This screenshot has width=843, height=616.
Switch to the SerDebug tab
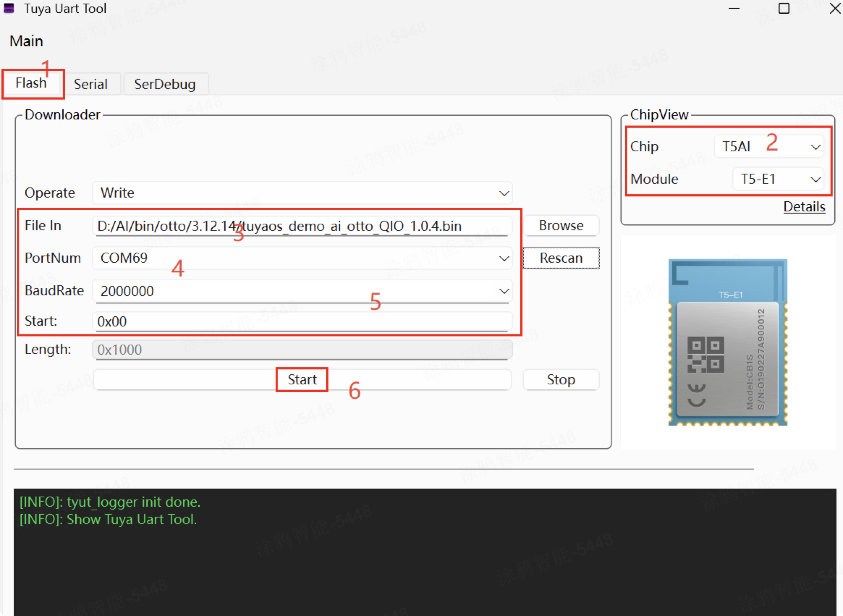(x=165, y=84)
